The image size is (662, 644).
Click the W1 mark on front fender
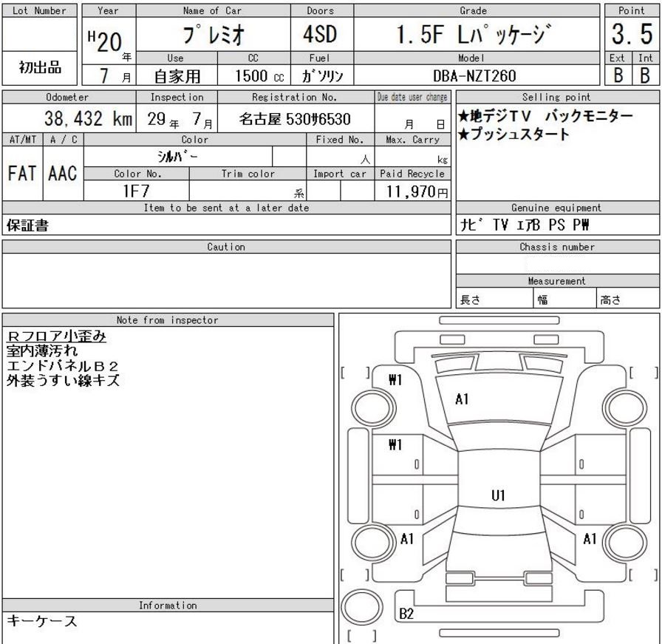[x=395, y=380]
